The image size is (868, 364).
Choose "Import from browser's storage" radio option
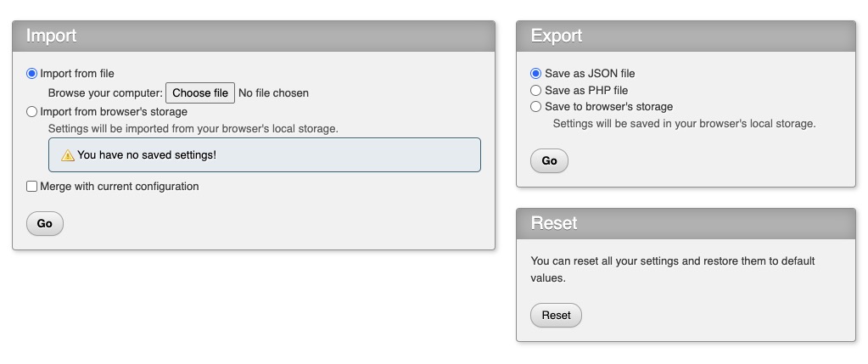click(x=32, y=111)
